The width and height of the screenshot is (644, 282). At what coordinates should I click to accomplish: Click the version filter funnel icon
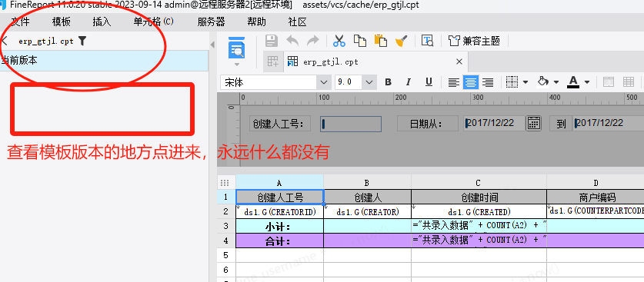coord(82,41)
